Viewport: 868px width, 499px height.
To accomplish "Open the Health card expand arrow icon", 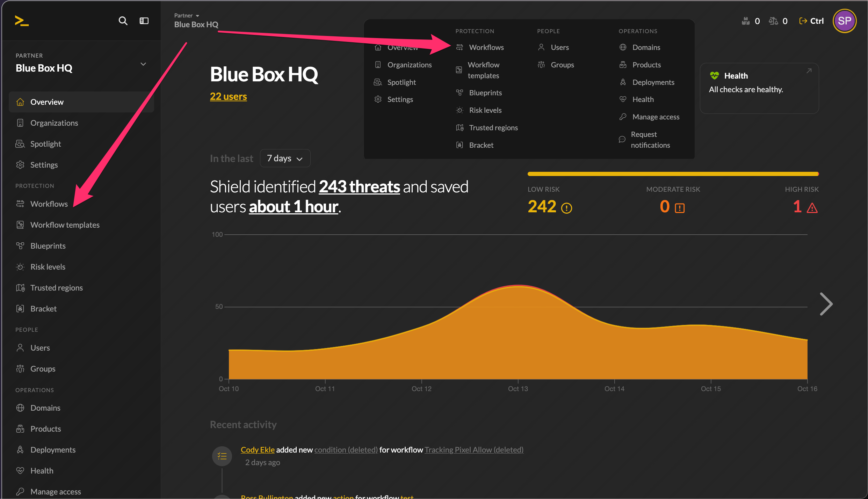I will [x=809, y=71].
